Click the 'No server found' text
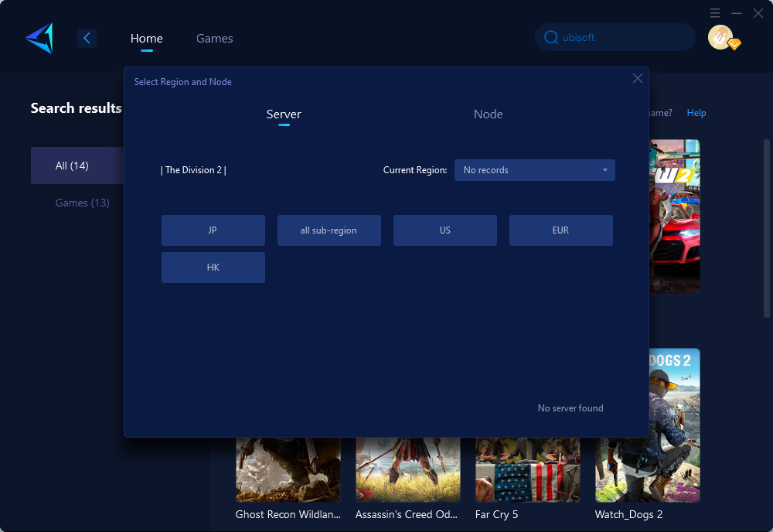The width and height of the screenshot is (773, 532). pos(570,408)
